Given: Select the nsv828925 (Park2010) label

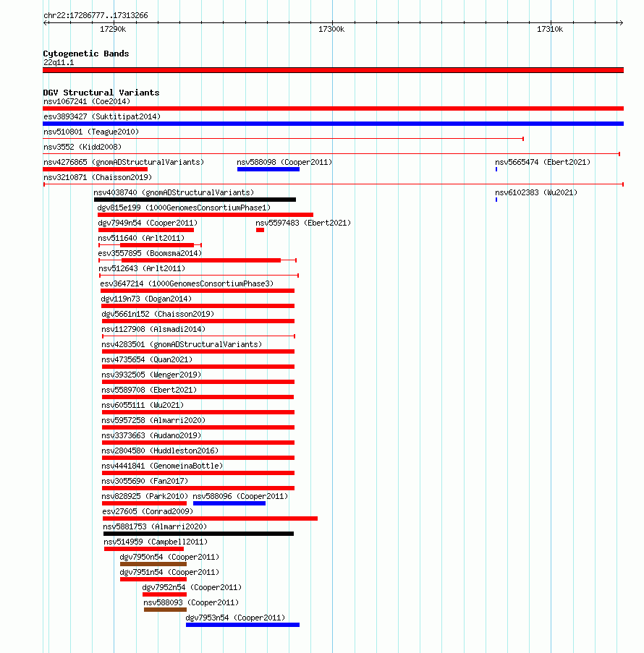Looking at the screenshot, I should pos(145,496).
